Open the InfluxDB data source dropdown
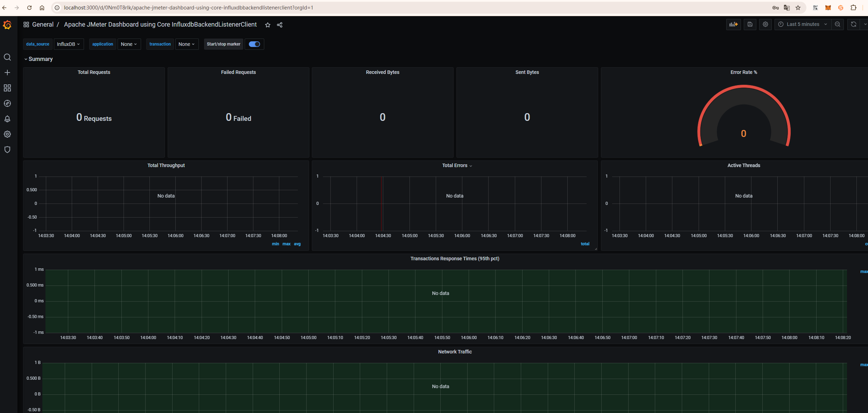Viewport: 868px width, 413px height. (x=69, y=44)
